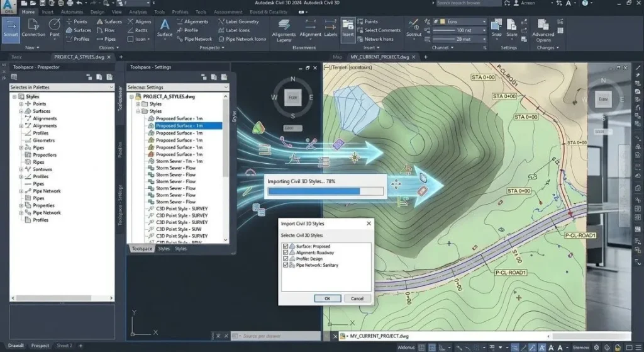
Task: Click the gear icon in the status bar
Action: [x=596, y=348]
